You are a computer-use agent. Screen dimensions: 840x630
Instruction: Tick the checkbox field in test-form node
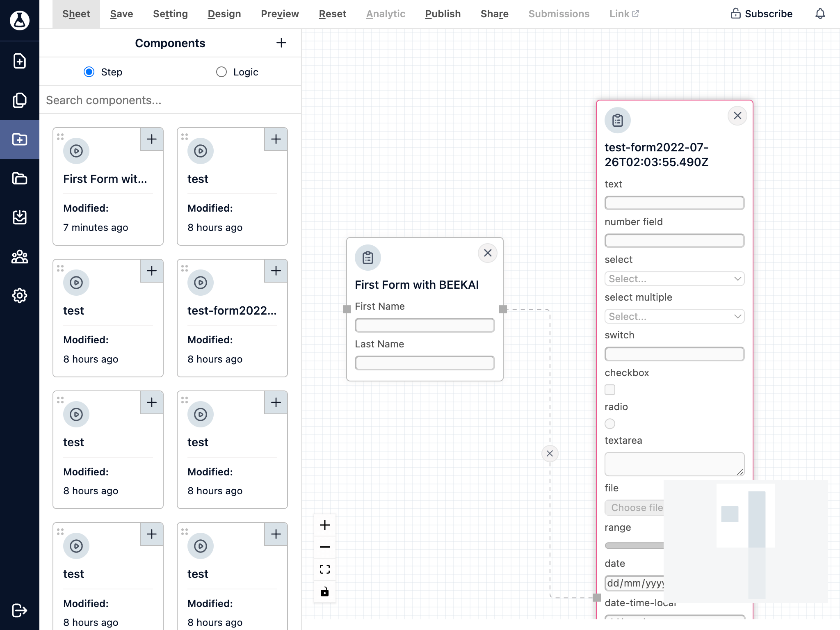[610, 390]
